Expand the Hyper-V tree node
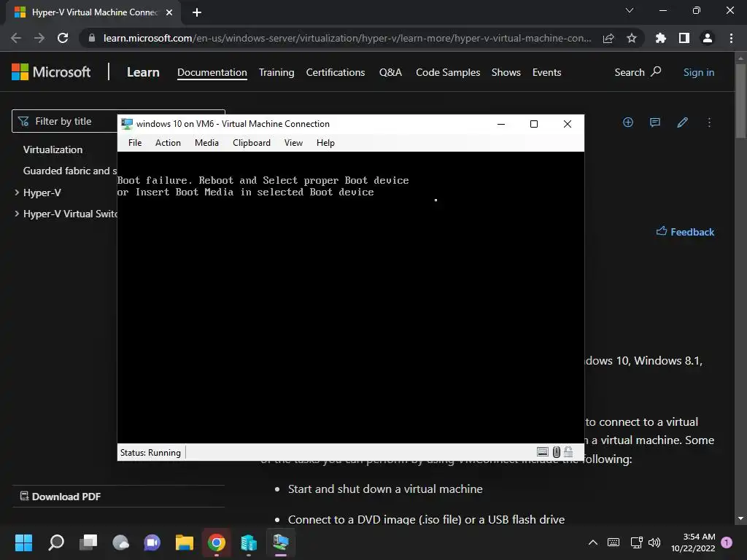Viewport: 747px width, 560px height. point(18,192)
